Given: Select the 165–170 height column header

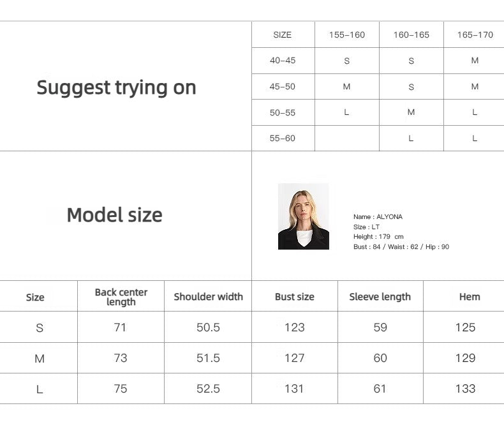Looking at the screenshot, I should pyautogui.click(x=475, y=35).
